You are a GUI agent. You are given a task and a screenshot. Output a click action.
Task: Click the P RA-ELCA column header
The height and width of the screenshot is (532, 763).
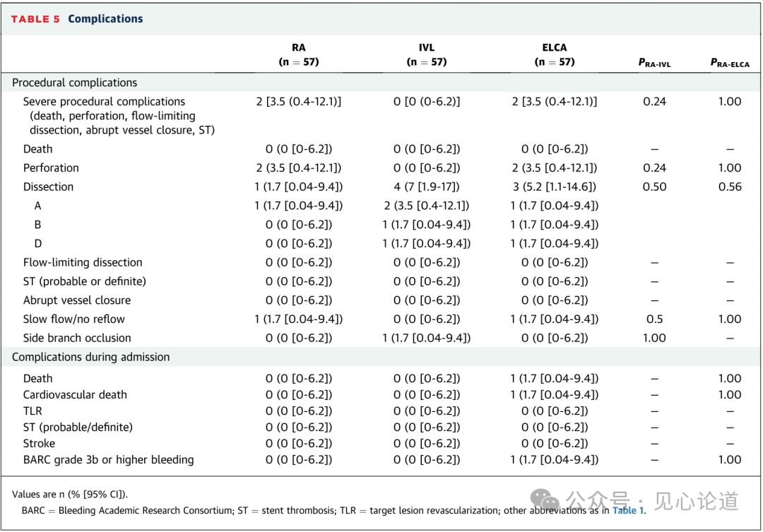point(730,63)
